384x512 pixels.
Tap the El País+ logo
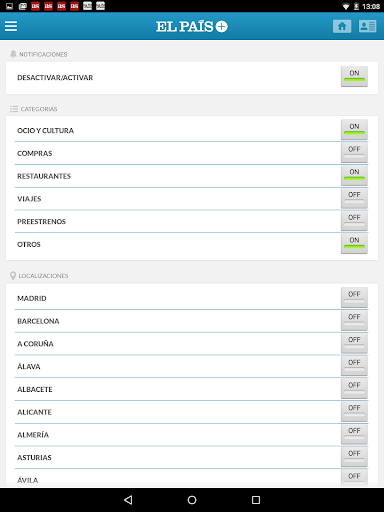pyautogui.click(x=192, y=26)
